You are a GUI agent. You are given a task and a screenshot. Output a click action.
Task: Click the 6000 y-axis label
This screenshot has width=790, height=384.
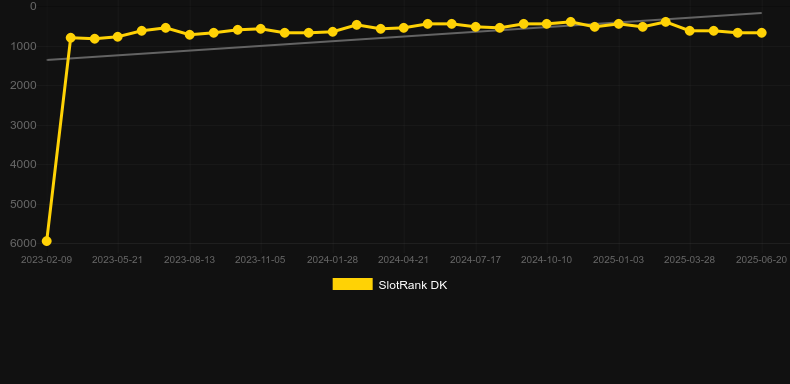(x=23, y=243)
